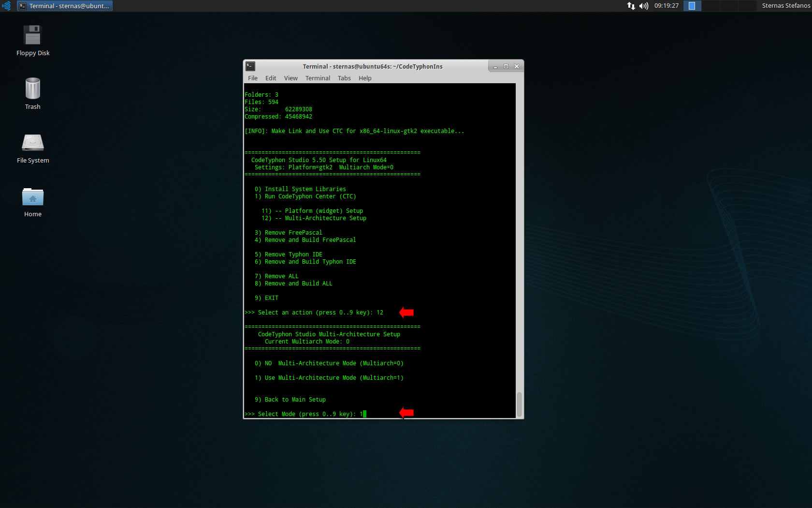812x508 pixels.
Task: Click the '9) EXIT' line
Action: 266,298
